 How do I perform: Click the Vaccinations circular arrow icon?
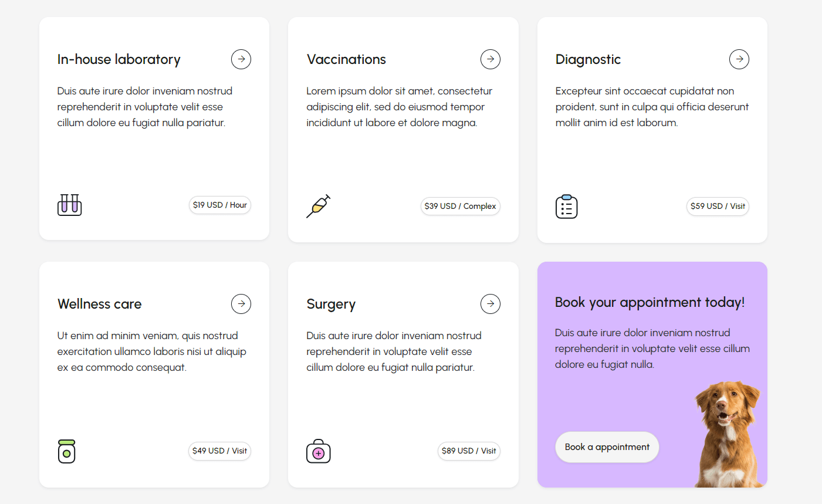point(491,59)
